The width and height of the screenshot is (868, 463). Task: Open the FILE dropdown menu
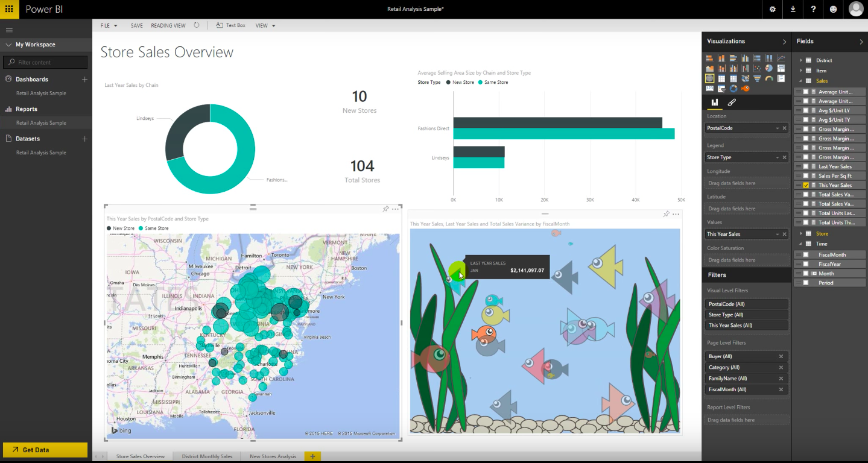coord(109,26)
